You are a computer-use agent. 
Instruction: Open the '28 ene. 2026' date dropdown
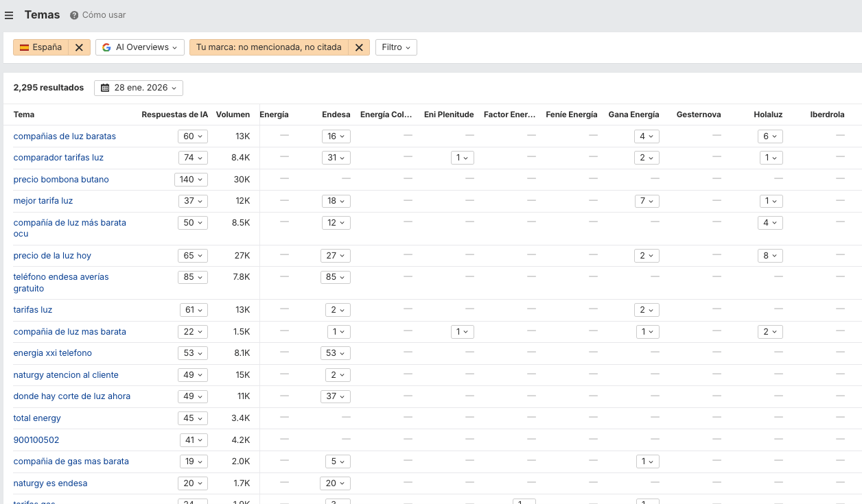pyautogui.click(x=137, y=88)
